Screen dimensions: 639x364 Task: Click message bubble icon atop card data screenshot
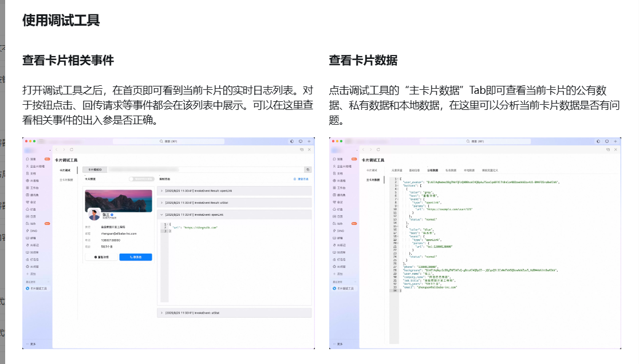point(607,141)
